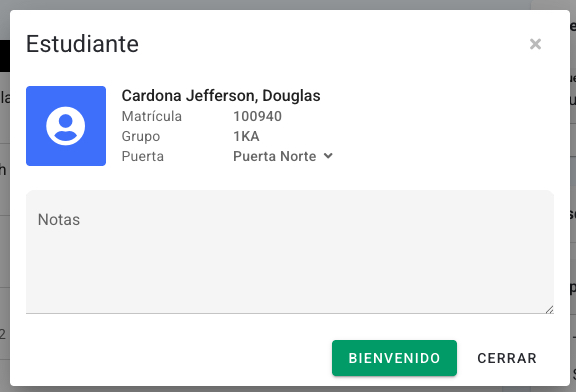Click the Grupo field label
This screenshot has width=576, height=392.
point(141,137)
